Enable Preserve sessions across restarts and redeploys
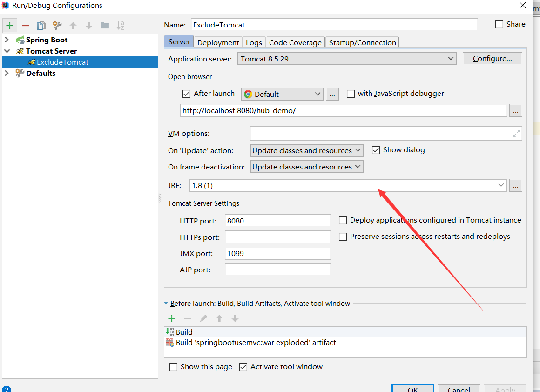540x392 pixels. 343,237
